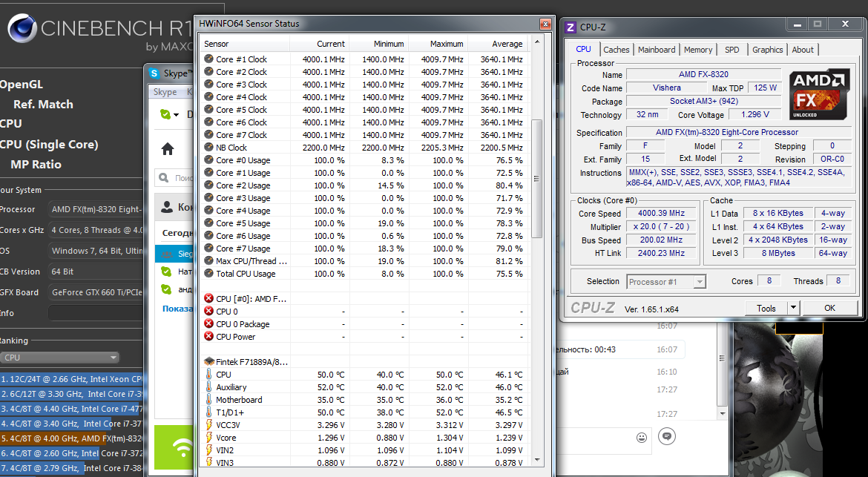Click the Skype emoticon smiley icon
Viewport: 868px width, 477px height.
tap(642, 438)
